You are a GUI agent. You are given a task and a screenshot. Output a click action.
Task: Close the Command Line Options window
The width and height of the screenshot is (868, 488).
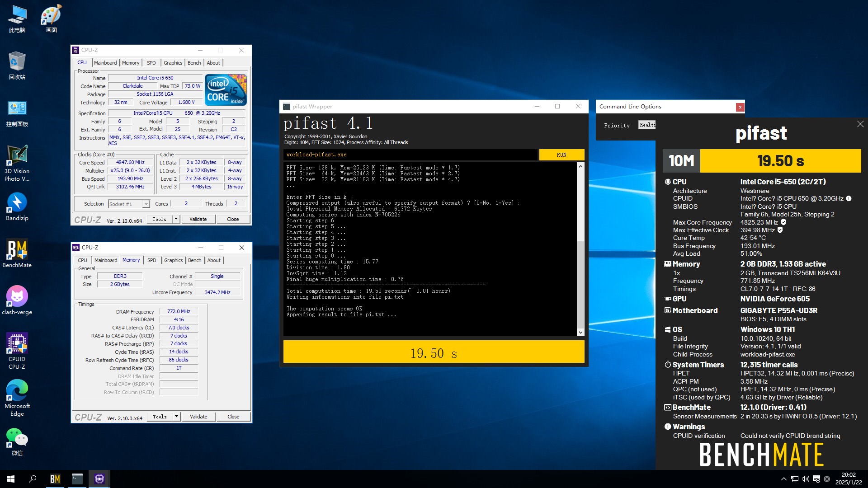(740, 107)
